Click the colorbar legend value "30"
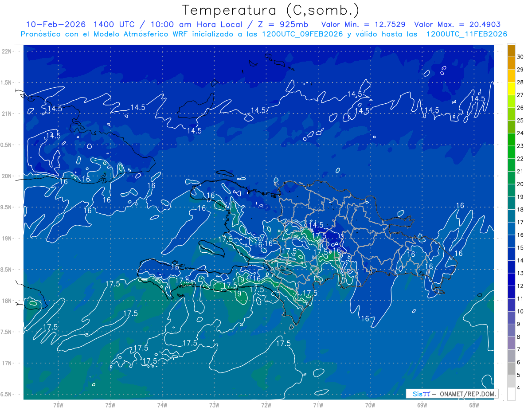This screenshot has height=411, width=532. tap(520, 57)
